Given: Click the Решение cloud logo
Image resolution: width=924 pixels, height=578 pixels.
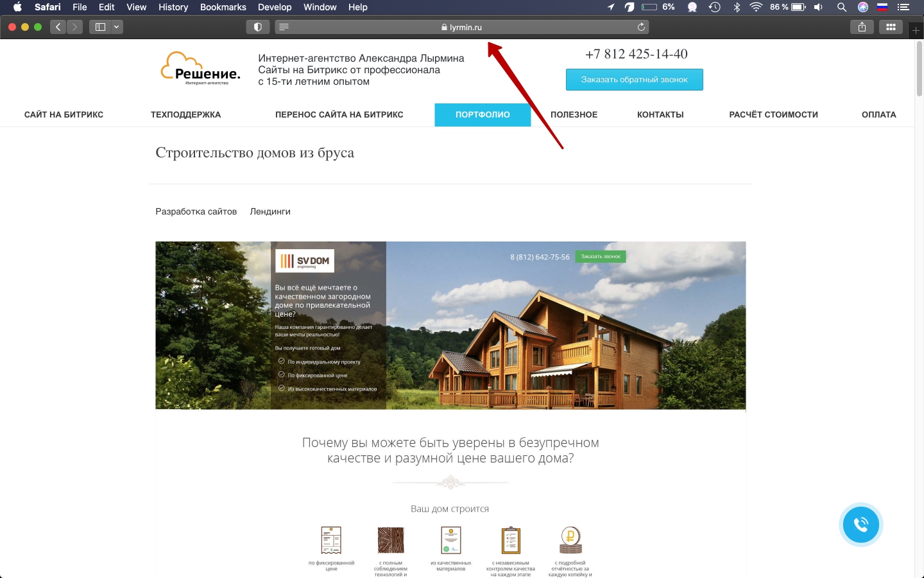Looking at the screenshot, I should (200, 69).
